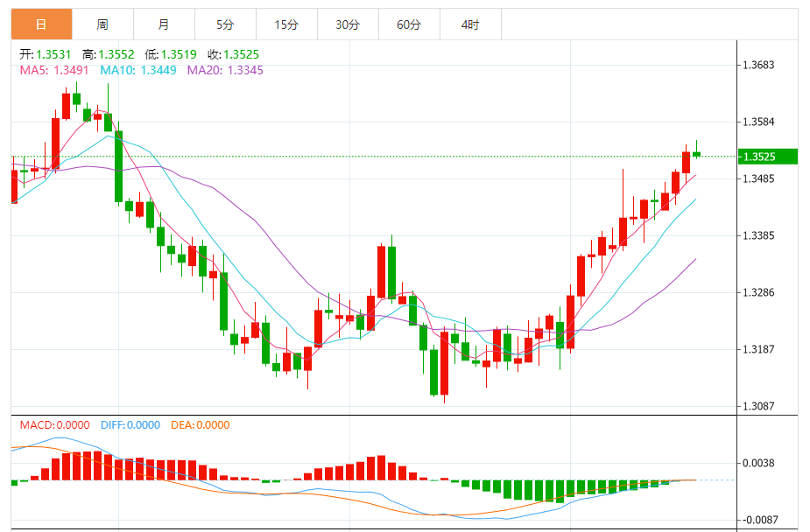Click the MA5: 1.3491 indicator label

(54, 70)
